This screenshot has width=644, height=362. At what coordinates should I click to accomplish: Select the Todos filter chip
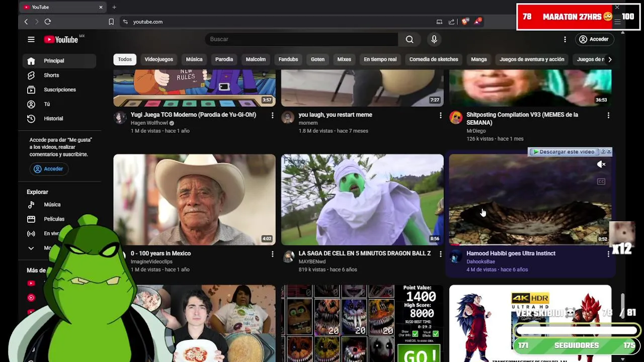[x=125, y=59]
